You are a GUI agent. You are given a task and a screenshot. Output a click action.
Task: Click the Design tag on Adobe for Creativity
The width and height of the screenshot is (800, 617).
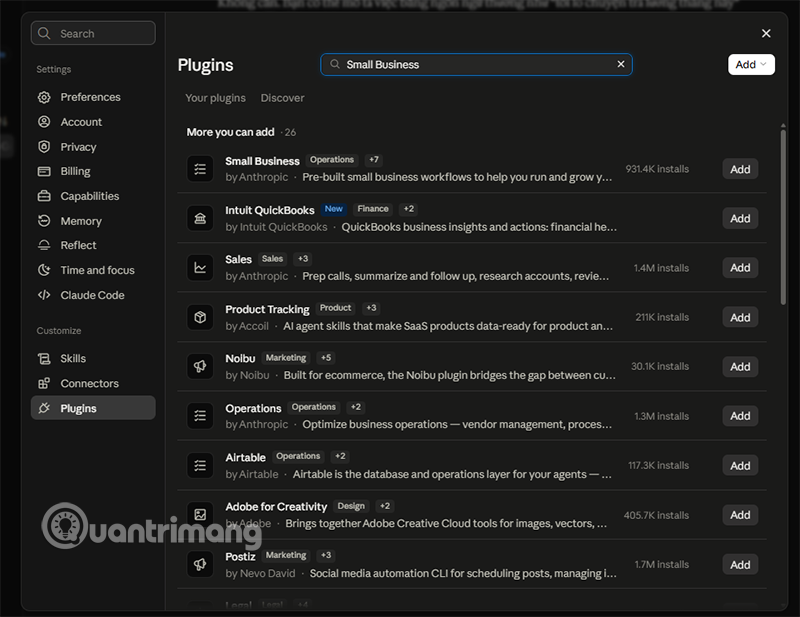[351, 506]
